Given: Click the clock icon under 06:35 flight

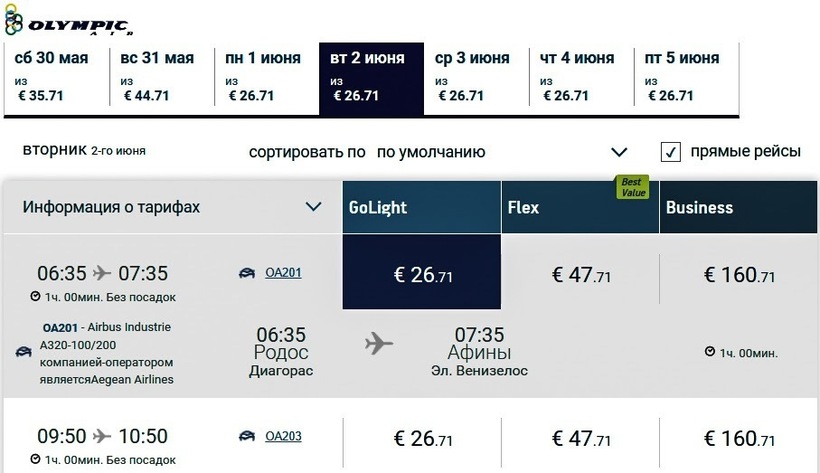Looking at the screenshot, I should (36, 297).
